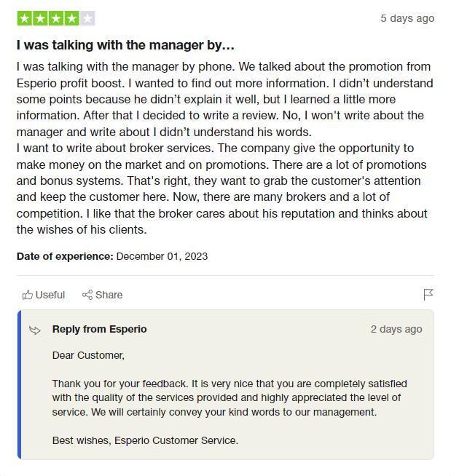Click the review body text paragraph
Viewport: 451px width, 476px height.
coord(222,148)
